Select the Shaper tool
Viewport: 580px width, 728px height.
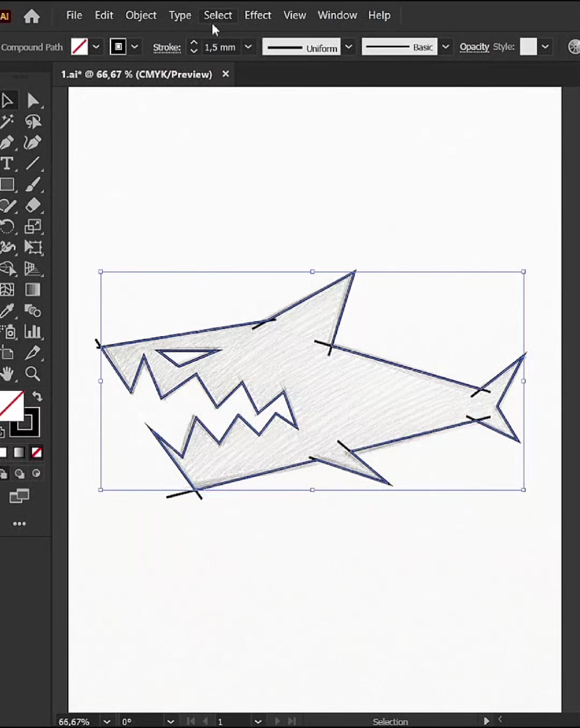[7, 205]
